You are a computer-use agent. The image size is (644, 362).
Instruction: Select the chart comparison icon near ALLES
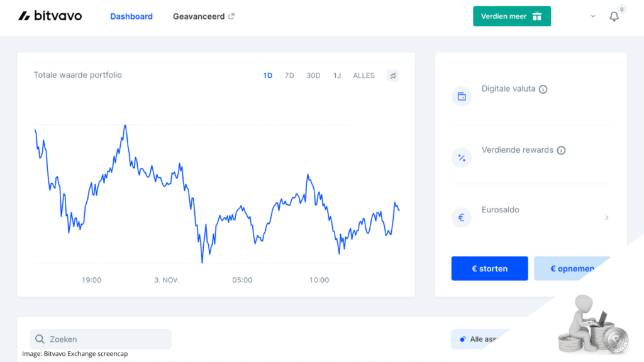[x=392, y=75]
